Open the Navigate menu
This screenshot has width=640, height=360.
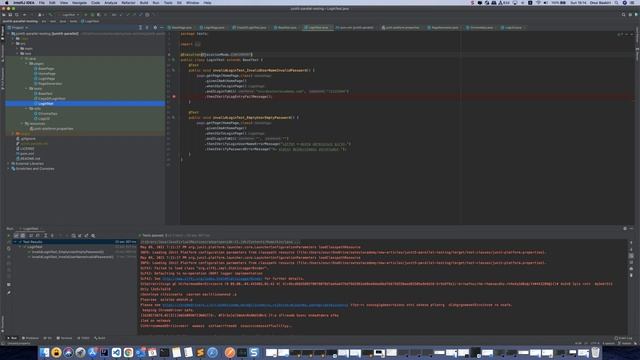pyautogui.click(x=79, y=2)
